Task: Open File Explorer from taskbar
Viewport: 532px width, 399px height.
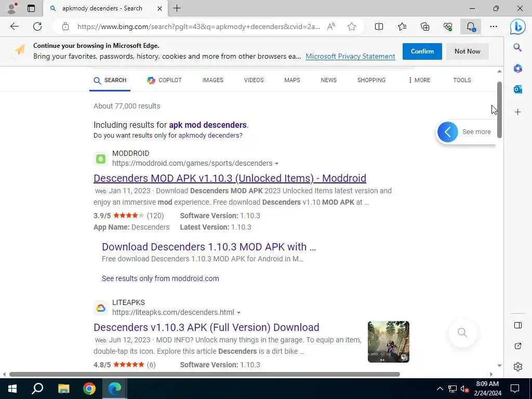Action: pyautogui.click(x=63, y=389)
